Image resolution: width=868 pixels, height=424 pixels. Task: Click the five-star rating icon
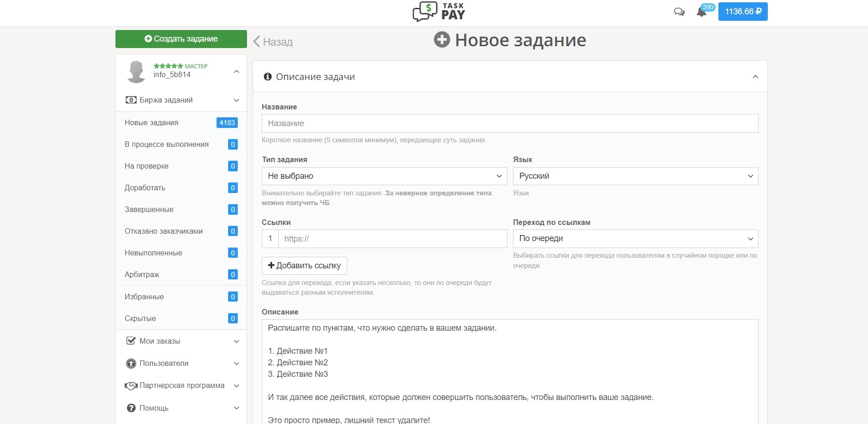point(168,66)
